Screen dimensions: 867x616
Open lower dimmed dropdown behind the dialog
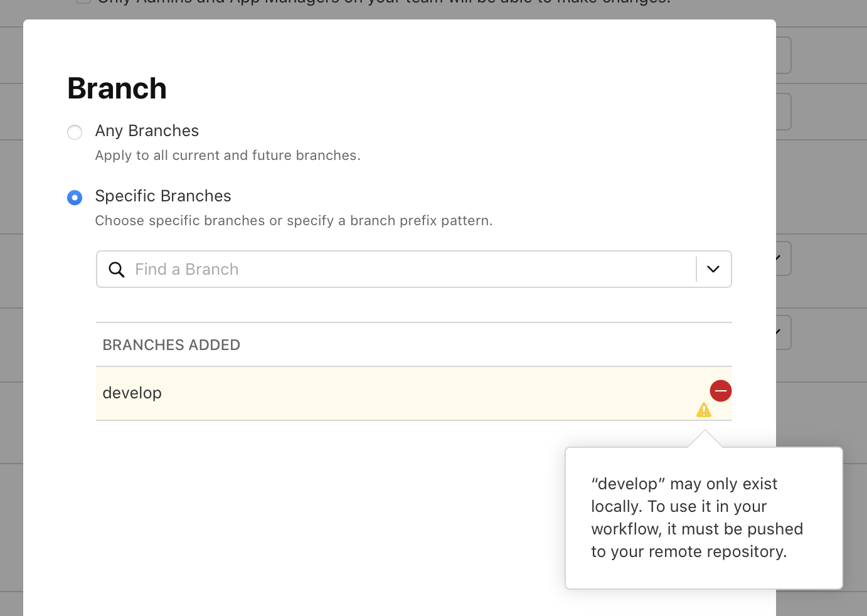pos(783,332)
